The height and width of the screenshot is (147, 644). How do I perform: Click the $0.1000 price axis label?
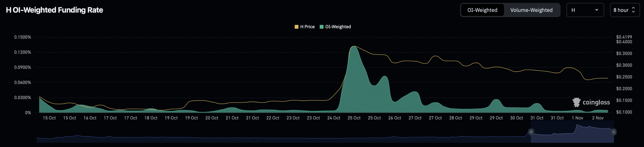[x=624, y=112]
